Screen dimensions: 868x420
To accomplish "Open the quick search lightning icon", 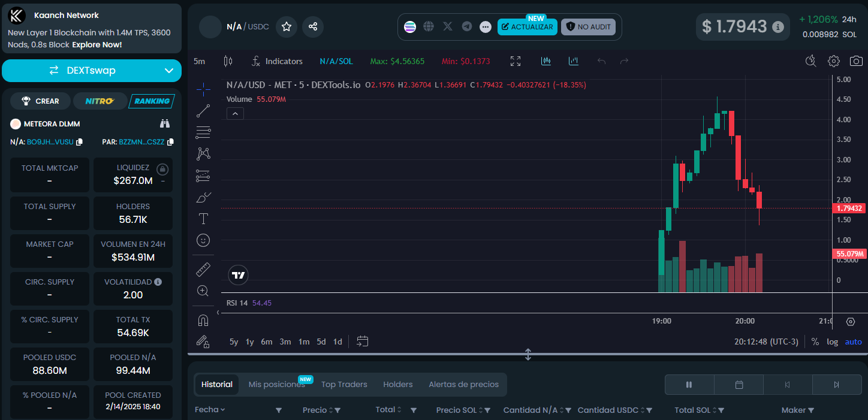I will pos(811,61).
